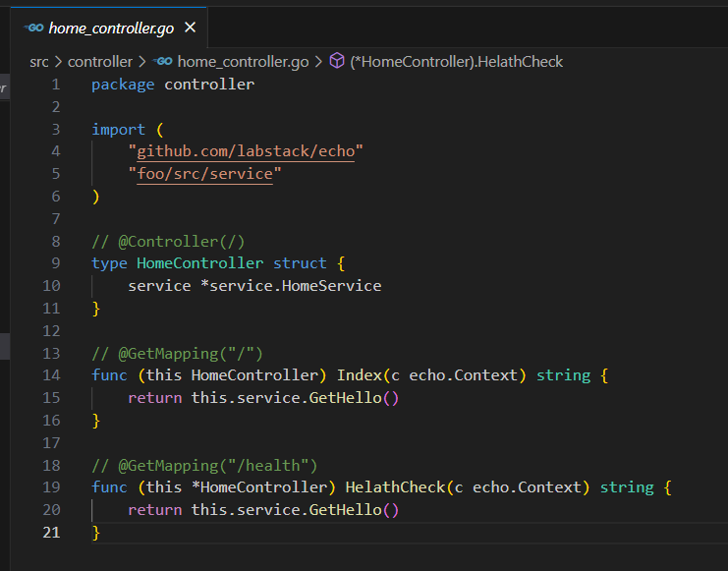728x571 pixels.
Task: Click the Go icon in the breadcrumb path
Action: coord(163,62)
